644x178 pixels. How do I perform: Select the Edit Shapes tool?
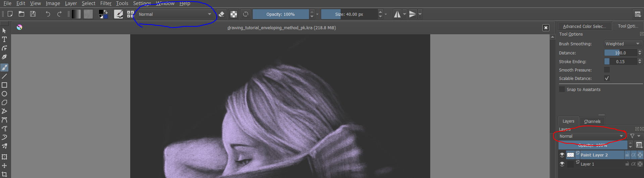coord(4,48)
